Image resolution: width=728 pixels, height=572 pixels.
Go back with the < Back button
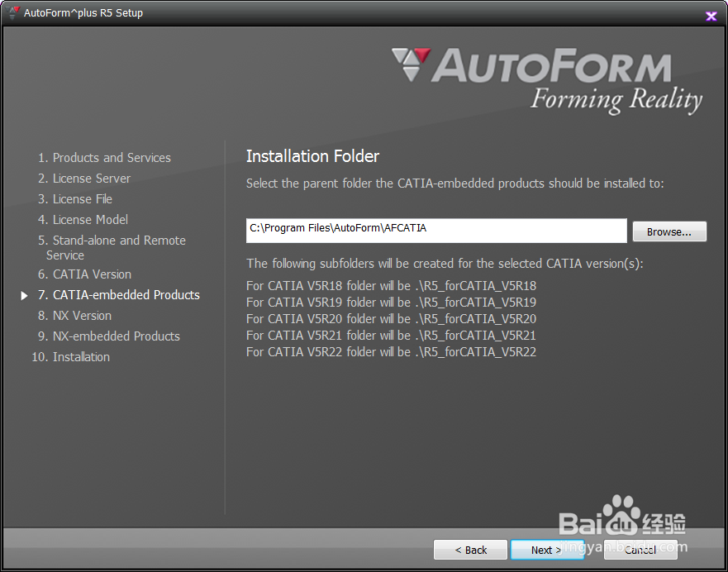click(470, 550)
